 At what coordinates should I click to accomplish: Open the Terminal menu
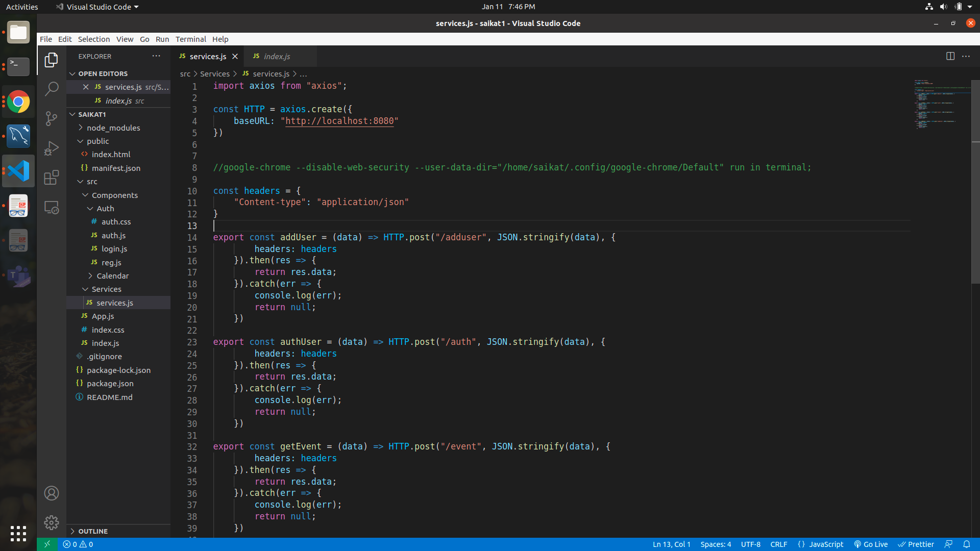click(x=190, y=39)
